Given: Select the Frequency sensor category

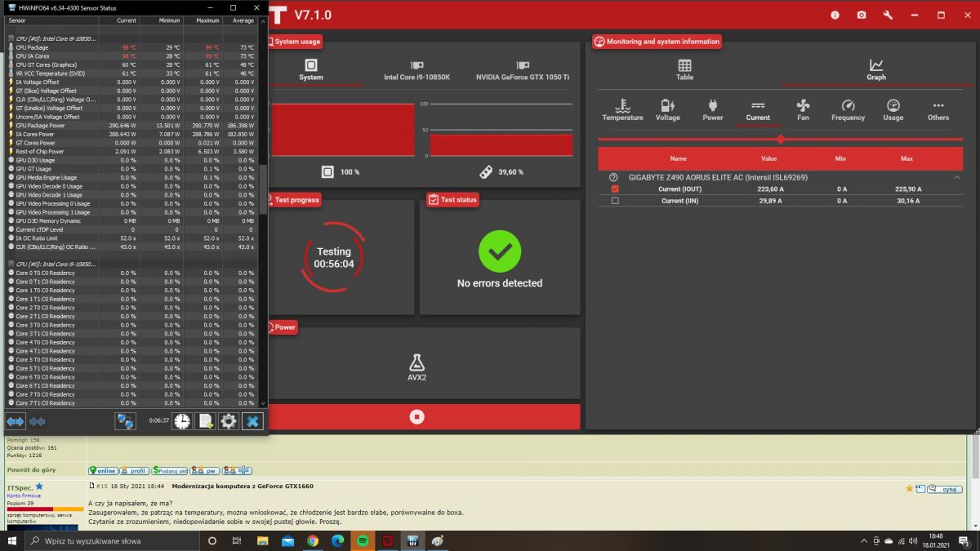Looking at the screenshot, I should tap(848, 110).
